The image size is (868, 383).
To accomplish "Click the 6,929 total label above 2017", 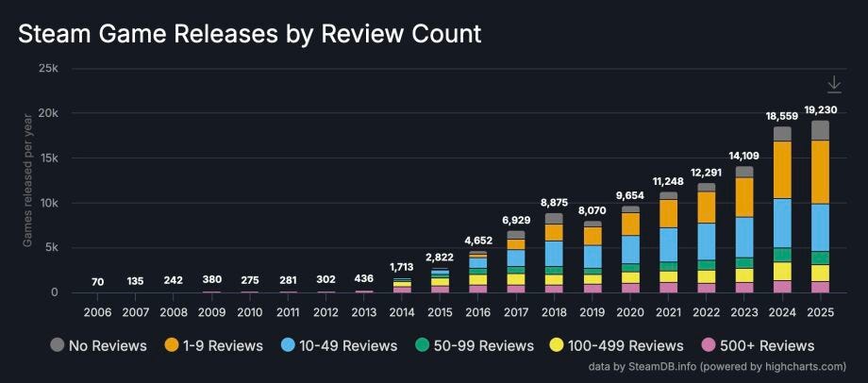I will 516,221.
